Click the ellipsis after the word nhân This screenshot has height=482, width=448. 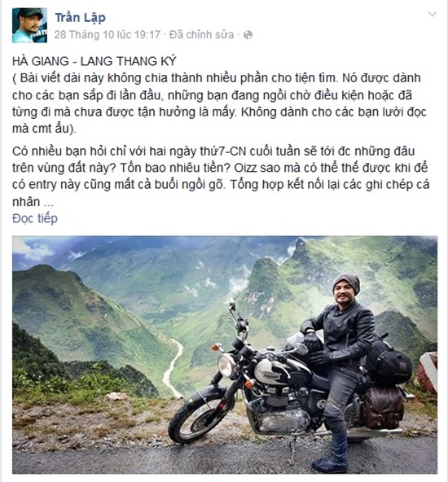click(x=49, y=203)
